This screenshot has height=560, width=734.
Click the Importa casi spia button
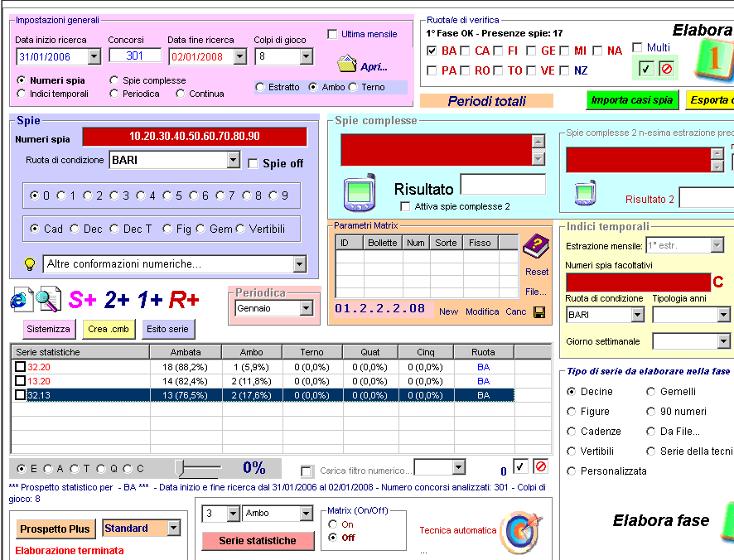[632, 99]
